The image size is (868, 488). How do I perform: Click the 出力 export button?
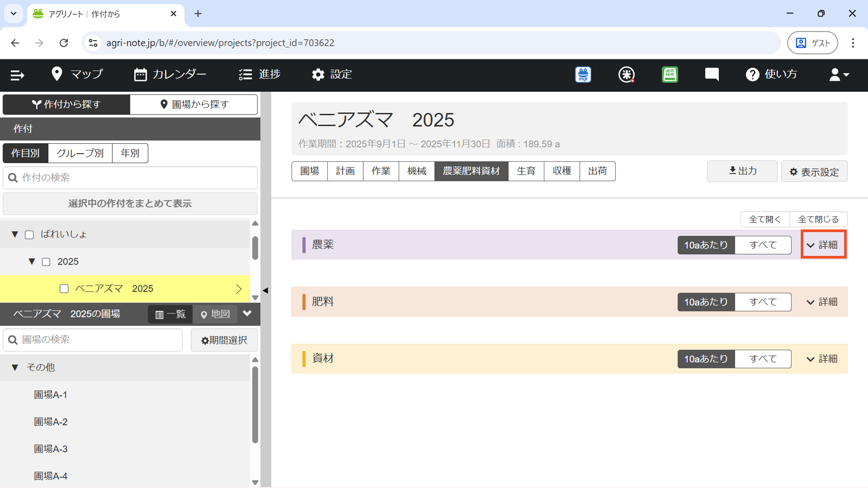click(x=742, y=171)
